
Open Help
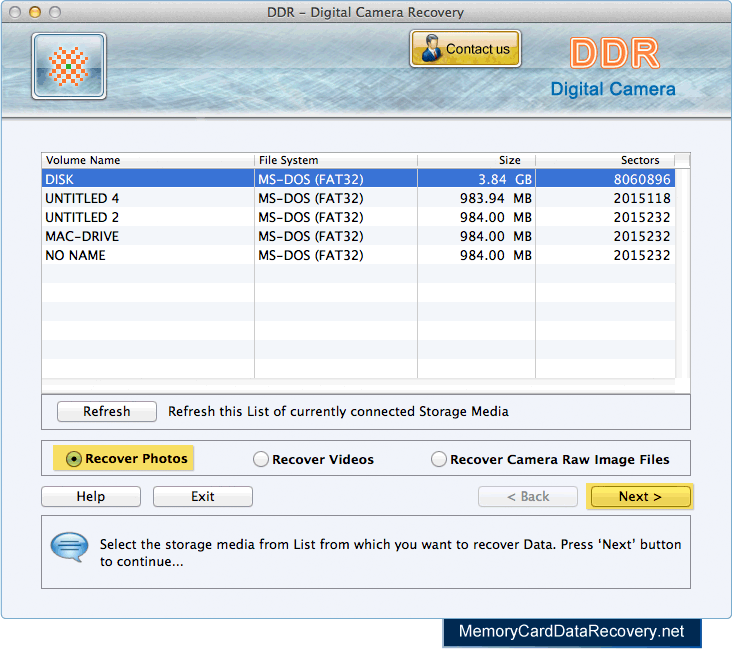point(91,496)
